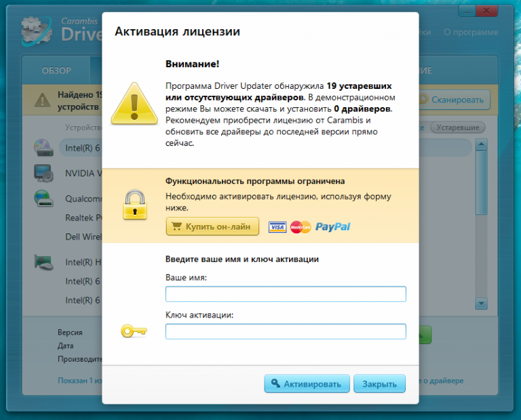
Task: Close the main Driver Updater window
Action: pos(486,11)
